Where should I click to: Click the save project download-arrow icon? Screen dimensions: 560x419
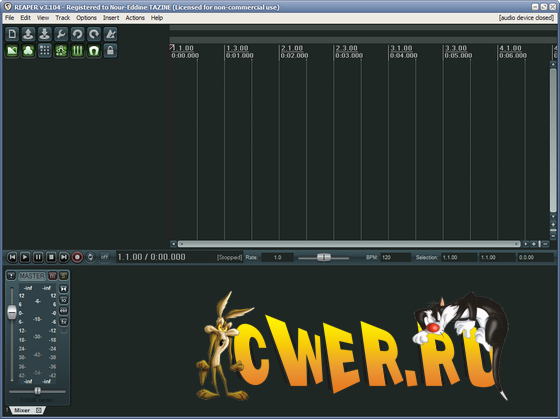pos(45,34)
